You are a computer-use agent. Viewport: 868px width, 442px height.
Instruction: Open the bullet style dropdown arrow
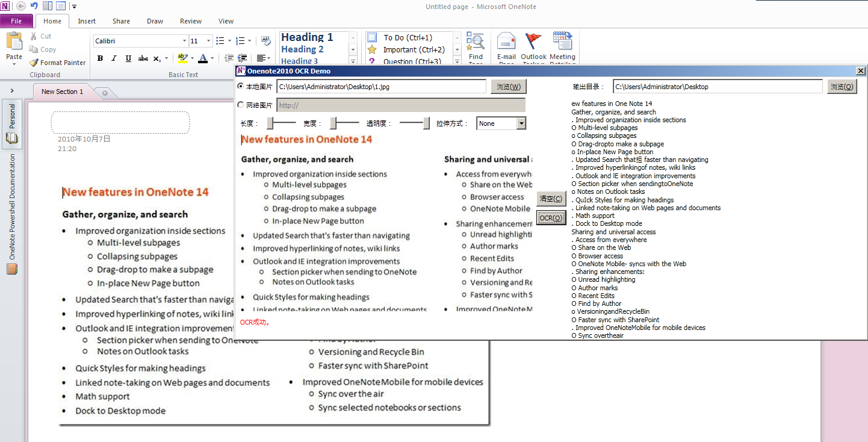tap(229, 41)
